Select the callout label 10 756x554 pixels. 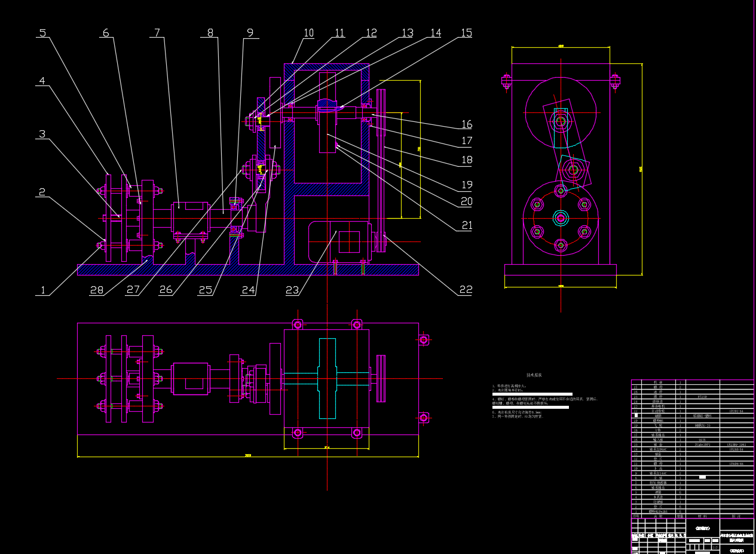pos(308,33)
